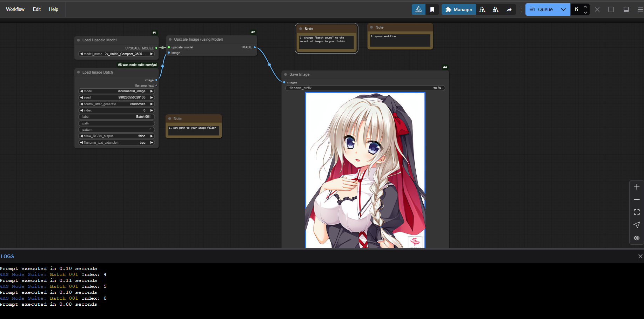Click the IMAGE output socket on Upscale Image

click(255, 47)
